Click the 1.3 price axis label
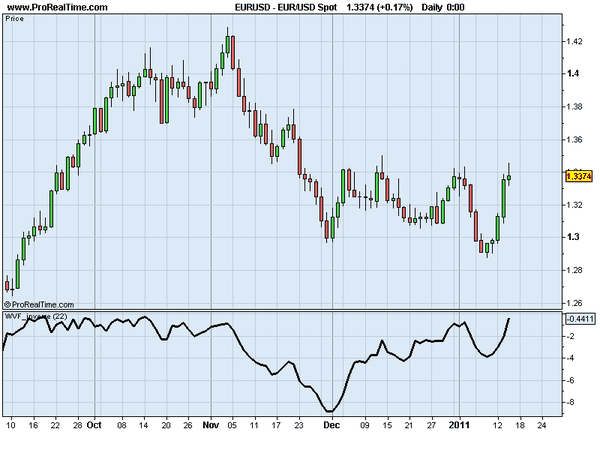The image size is (600, 450). [573, 237]
